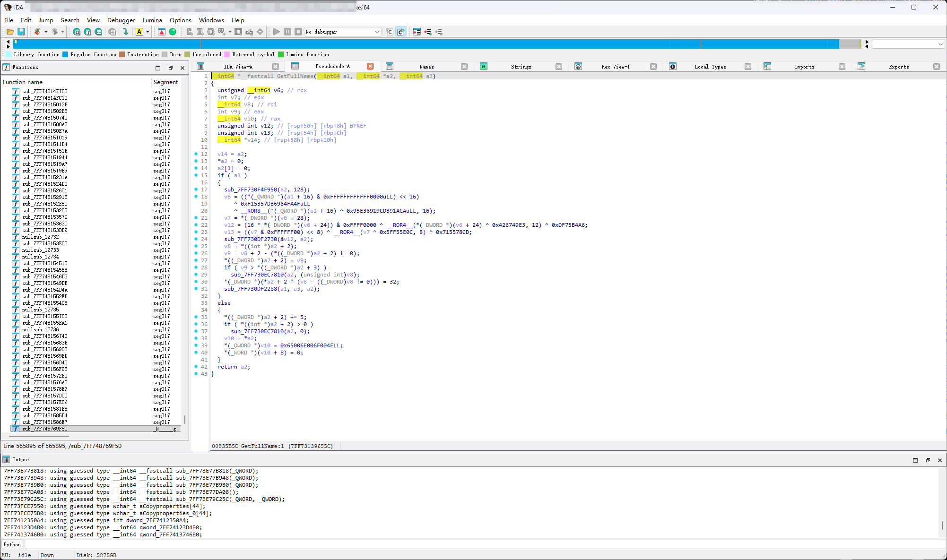Select sub_7FF74814F700 in Functions list
Screen dimensions: 947x560
45,91
